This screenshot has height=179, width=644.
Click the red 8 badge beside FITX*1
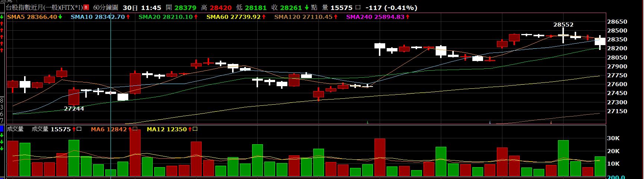[x=86, y=7]
